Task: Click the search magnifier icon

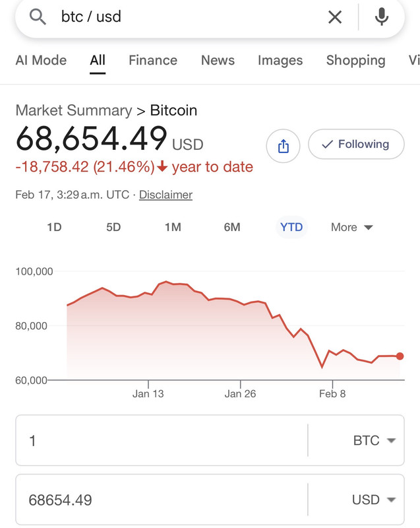Action: point(38,17)
